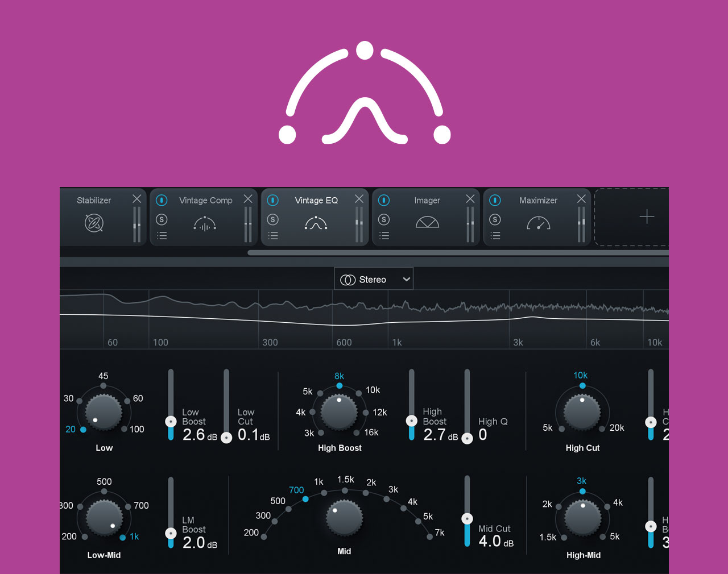Open Imager presets list
The width and height of the screenshot is (728, 574).
[384, 236]
